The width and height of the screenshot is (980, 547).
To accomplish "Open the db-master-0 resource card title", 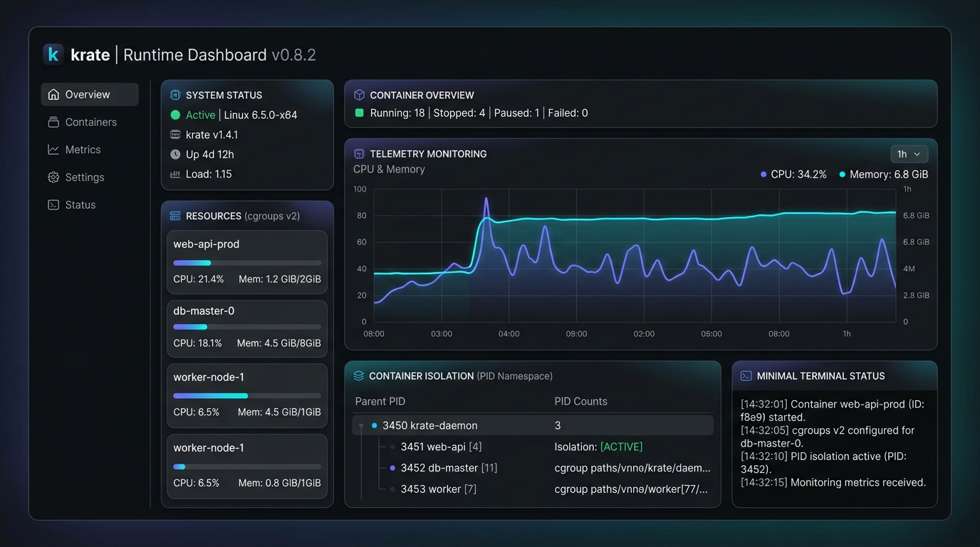I will pyautogui.click(x=204, y=311).
